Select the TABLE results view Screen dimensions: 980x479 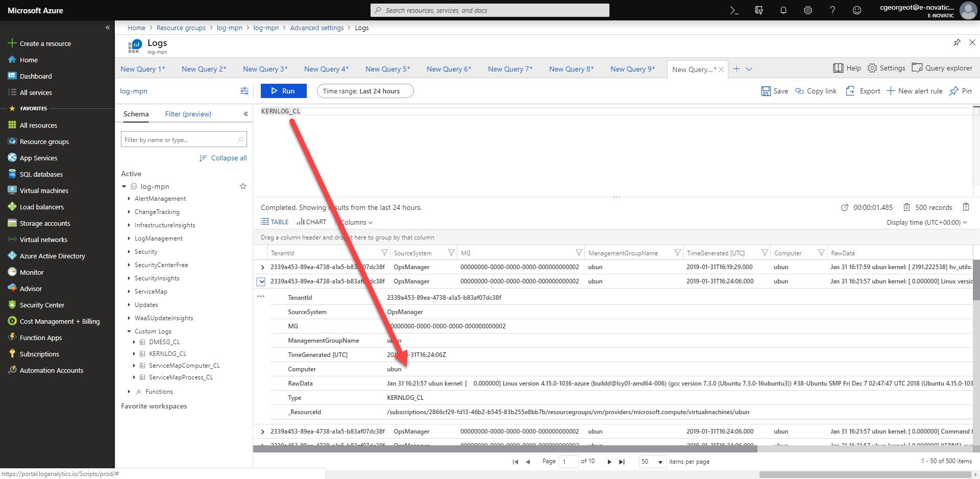tap(275, 222)
